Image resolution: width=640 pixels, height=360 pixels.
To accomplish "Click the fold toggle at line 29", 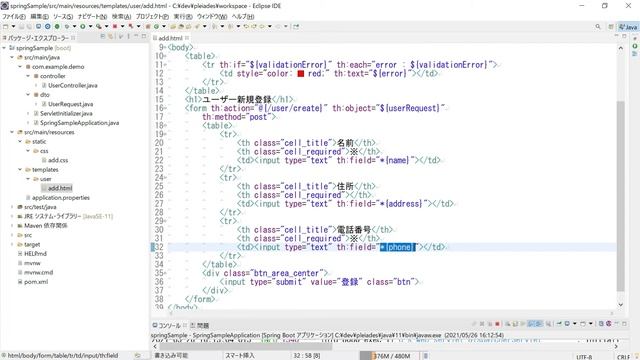I will click(164, 221).
